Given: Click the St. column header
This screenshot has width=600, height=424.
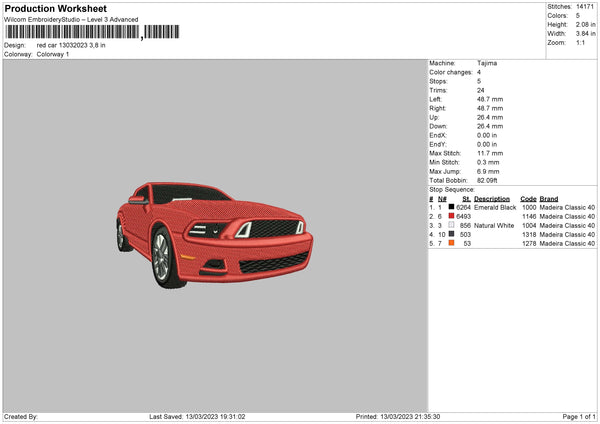Looking at the screenshot, I should pos(466,199).
